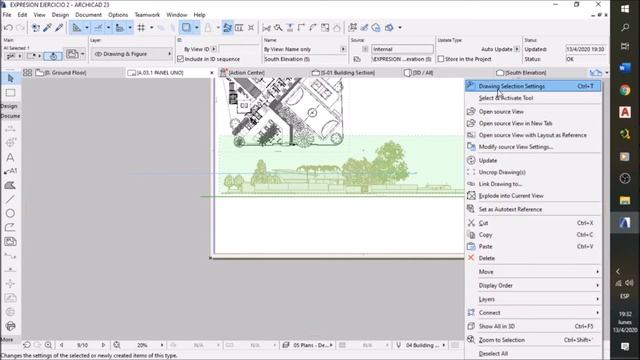Click the magnifier Find & Select icon
Viewport: 640px width, 360px height.
pos(278,28)
